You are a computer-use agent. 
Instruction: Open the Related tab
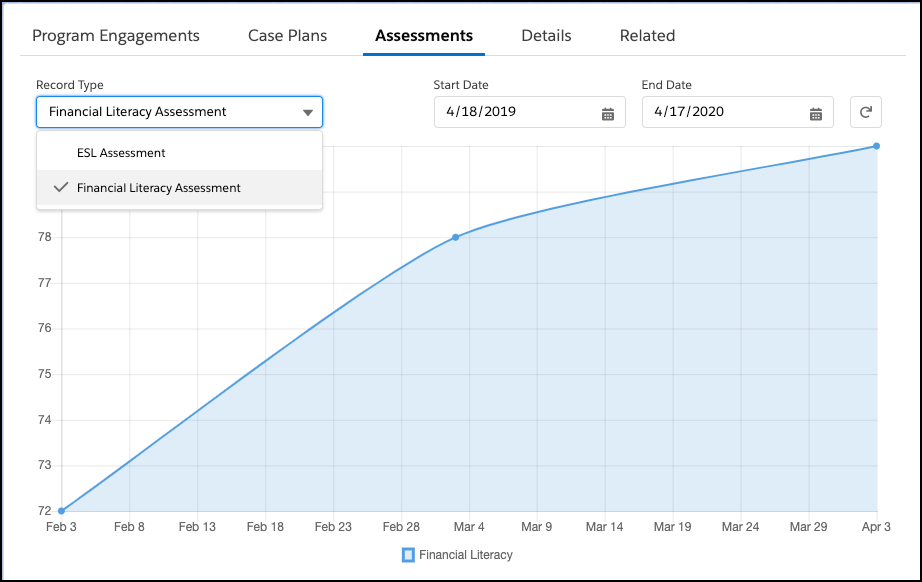point(647,35)
